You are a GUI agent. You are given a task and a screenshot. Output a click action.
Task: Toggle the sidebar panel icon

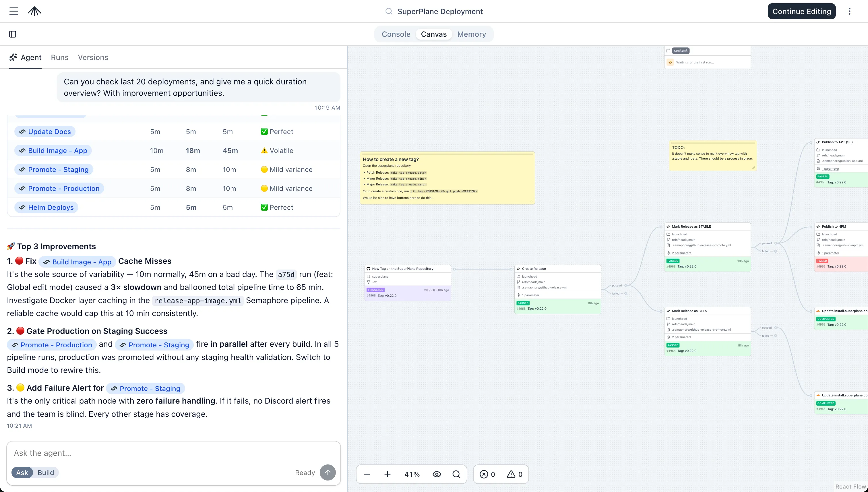[x=13, y=34]
